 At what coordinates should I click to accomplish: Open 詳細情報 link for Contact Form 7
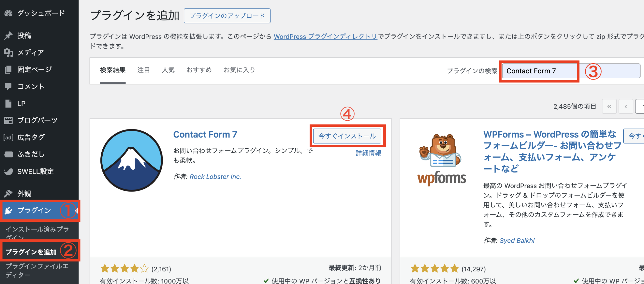click(x=369, y=153)
